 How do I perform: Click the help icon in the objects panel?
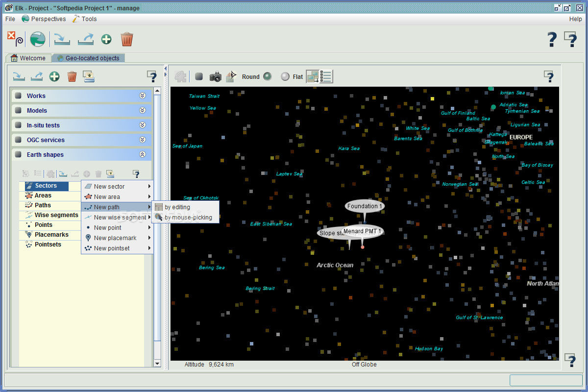152,76
